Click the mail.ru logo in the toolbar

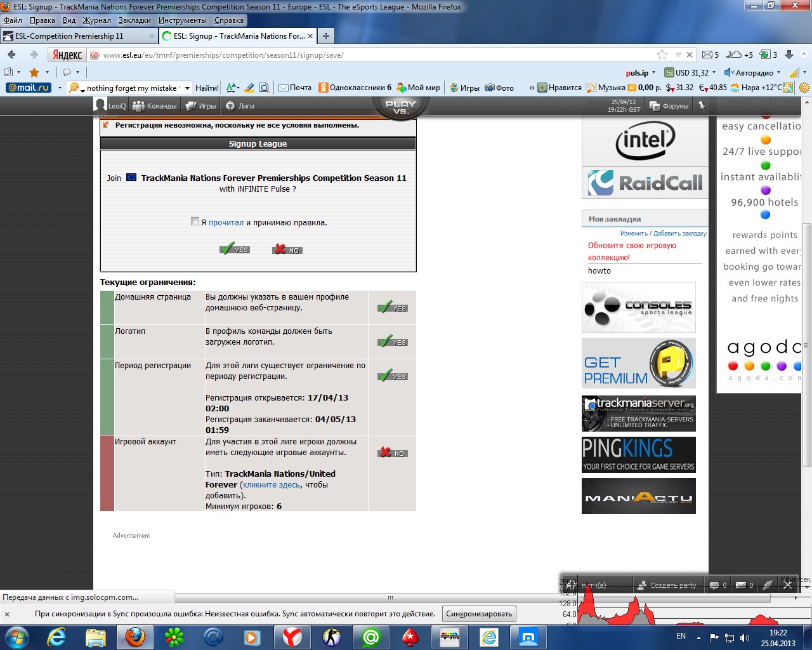29,88
